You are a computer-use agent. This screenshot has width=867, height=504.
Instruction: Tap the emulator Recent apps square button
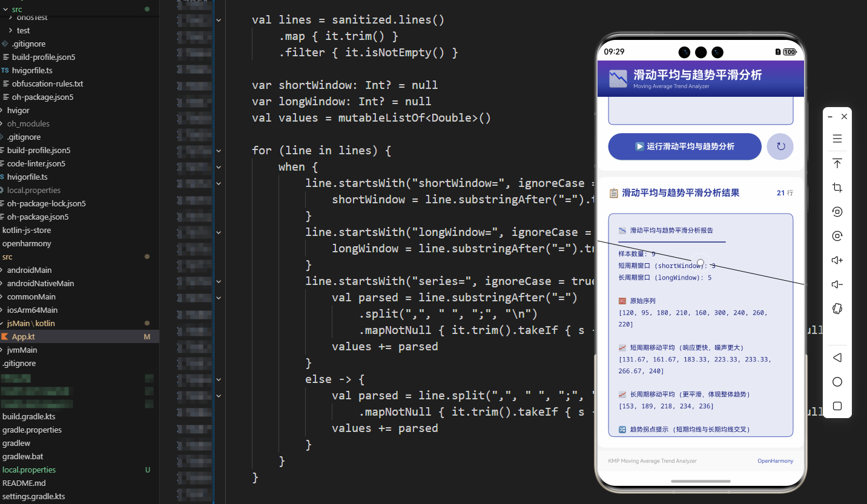point(837,406)
